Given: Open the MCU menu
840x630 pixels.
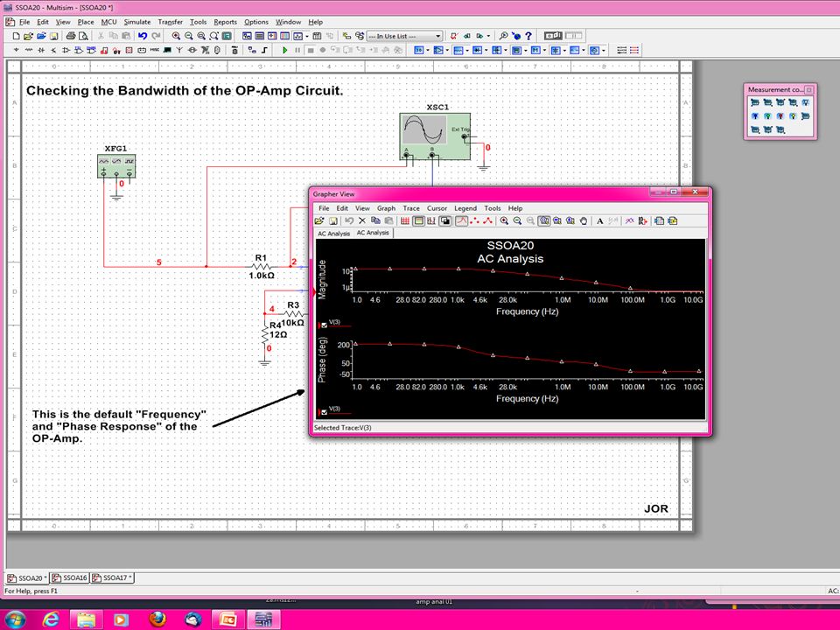Looking at the screenshot, I should point(108,22).
